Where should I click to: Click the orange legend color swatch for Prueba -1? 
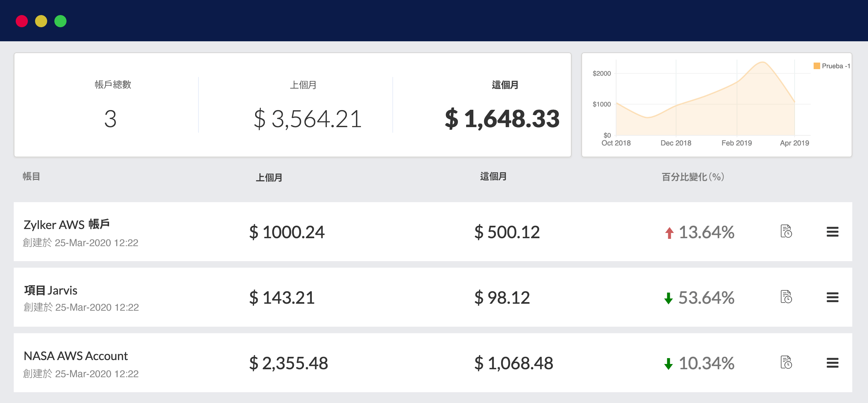tap(817, 66)
